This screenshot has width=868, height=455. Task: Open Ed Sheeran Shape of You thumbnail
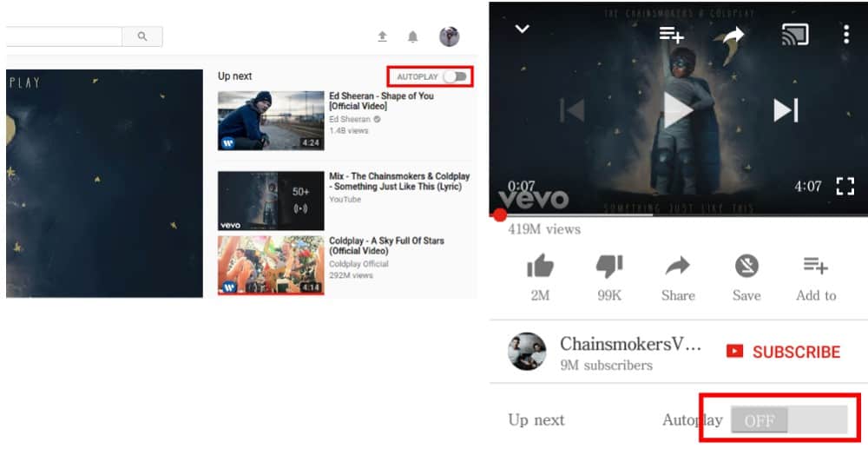[x=271, y=121]
